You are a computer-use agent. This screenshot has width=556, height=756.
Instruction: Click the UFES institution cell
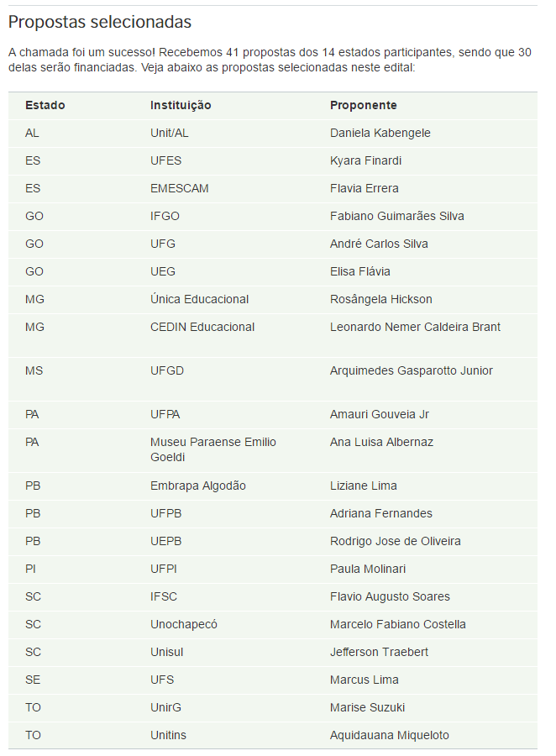click(x=166, y=160)
